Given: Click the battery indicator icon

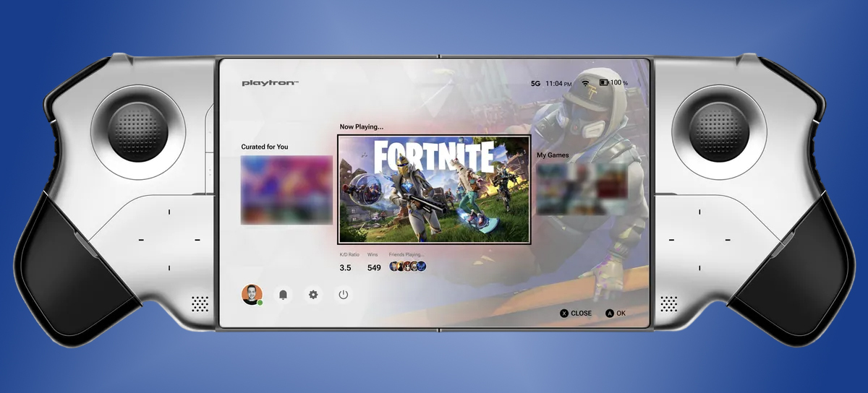Looking at the screenshot, I should tap(603, 83).
